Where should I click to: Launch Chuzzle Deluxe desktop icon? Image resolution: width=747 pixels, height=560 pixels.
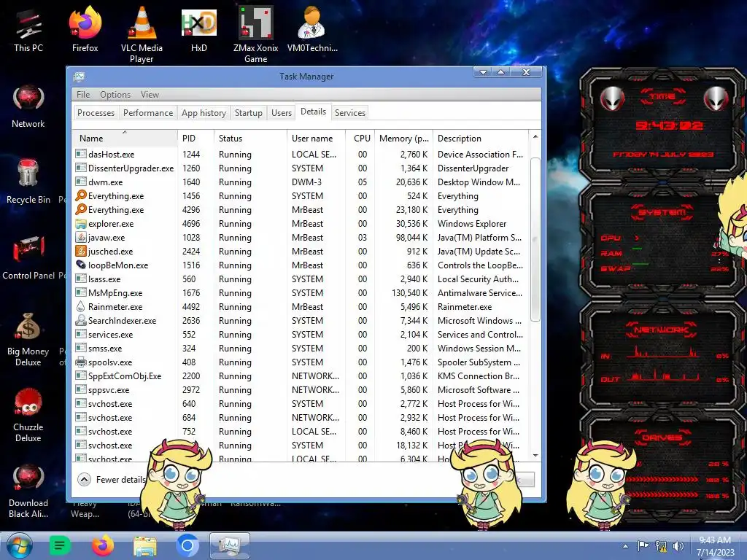pos(28,415)
